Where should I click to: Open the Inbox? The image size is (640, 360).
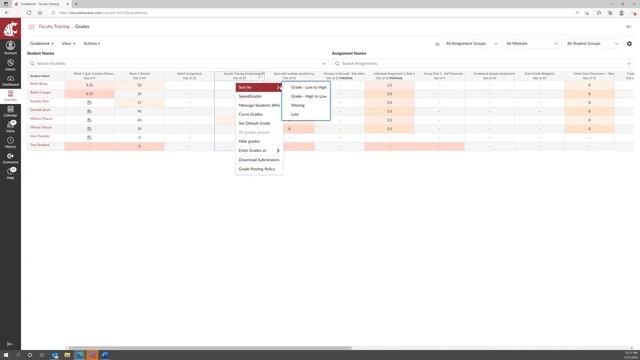coord(10,127)
